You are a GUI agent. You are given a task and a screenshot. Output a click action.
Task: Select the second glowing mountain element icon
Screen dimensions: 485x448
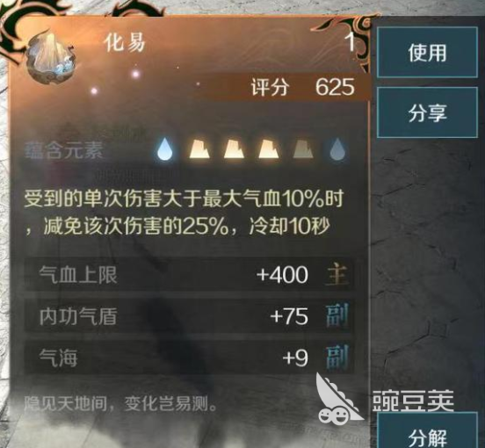[234, 149]
